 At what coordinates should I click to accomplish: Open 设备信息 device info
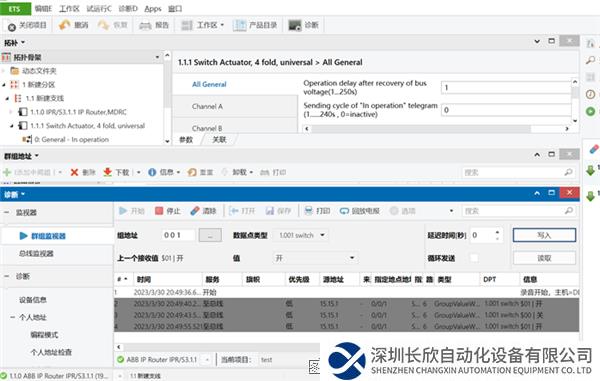33,300
